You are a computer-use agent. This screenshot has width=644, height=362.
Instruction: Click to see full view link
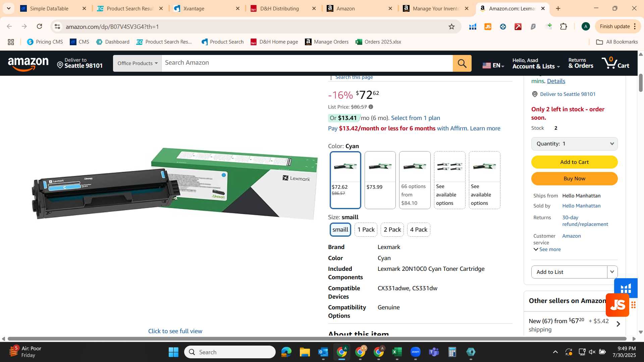click(x=175, y=331)
